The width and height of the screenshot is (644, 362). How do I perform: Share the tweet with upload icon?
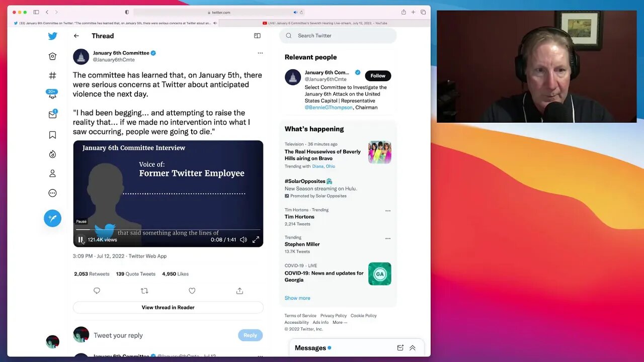239,291
